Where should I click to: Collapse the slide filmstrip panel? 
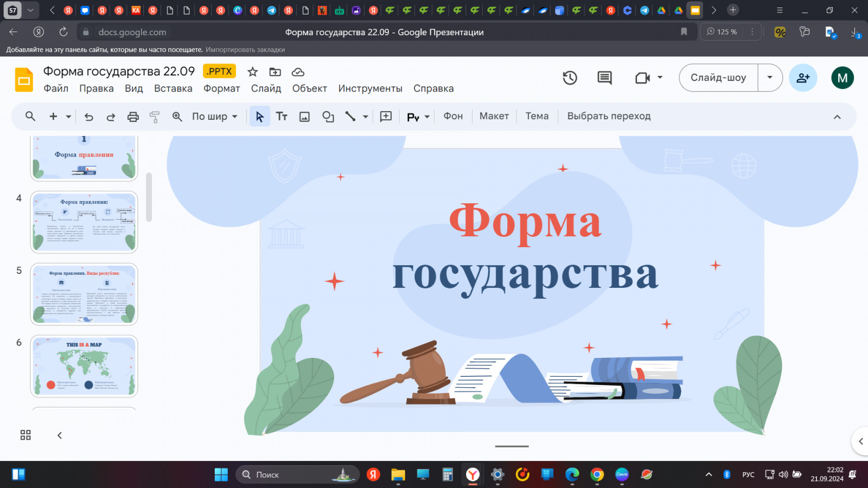[x=60, y=435]
